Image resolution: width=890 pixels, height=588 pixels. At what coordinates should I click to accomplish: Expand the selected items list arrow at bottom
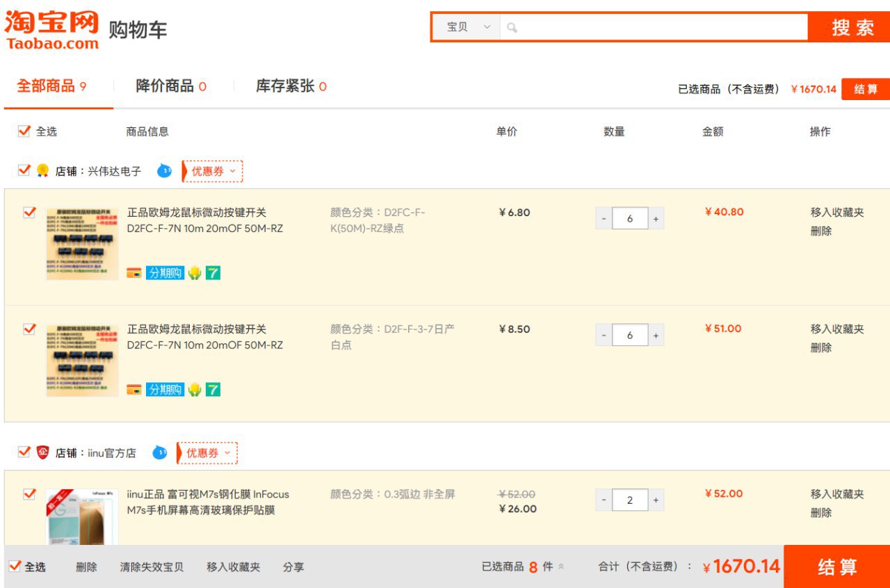(561, 566)
